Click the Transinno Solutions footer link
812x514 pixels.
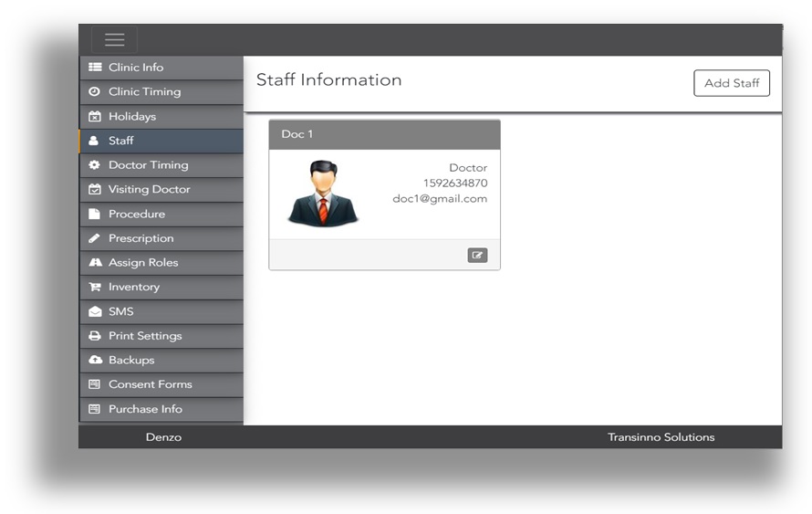click(x=661, y=437)
